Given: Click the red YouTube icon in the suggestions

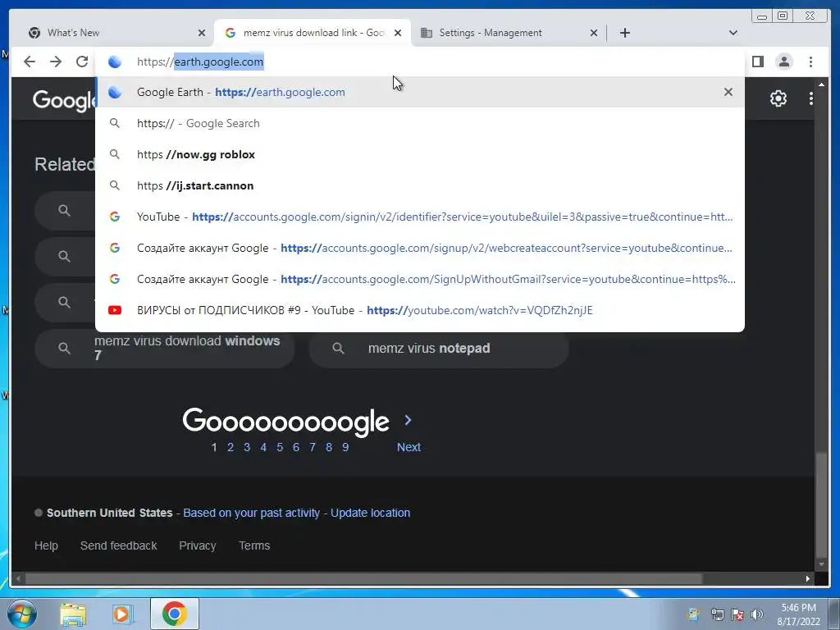Looking at the screenshot, I should pyautogui.click(x=115, y=310).
